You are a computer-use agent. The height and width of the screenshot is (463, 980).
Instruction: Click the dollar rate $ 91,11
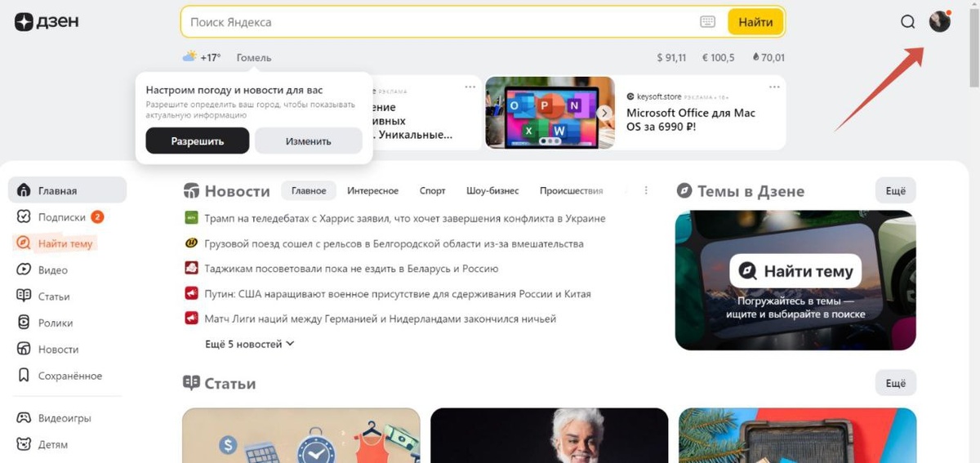(671, 57)
